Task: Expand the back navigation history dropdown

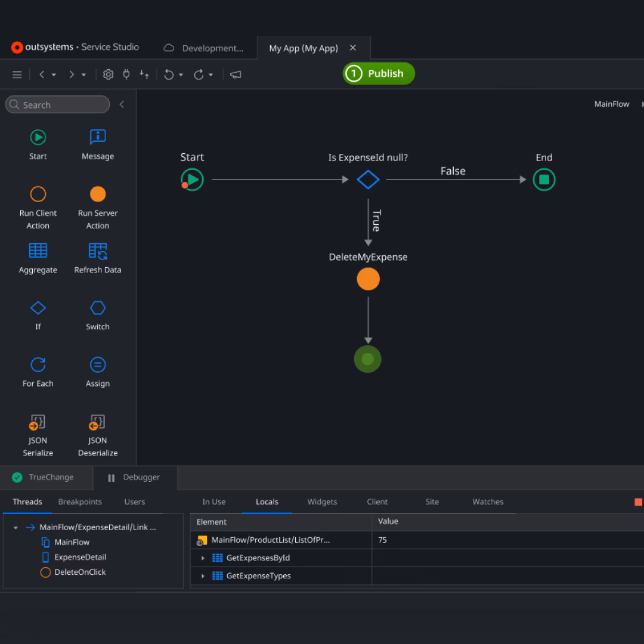Action: coord(52,74)
